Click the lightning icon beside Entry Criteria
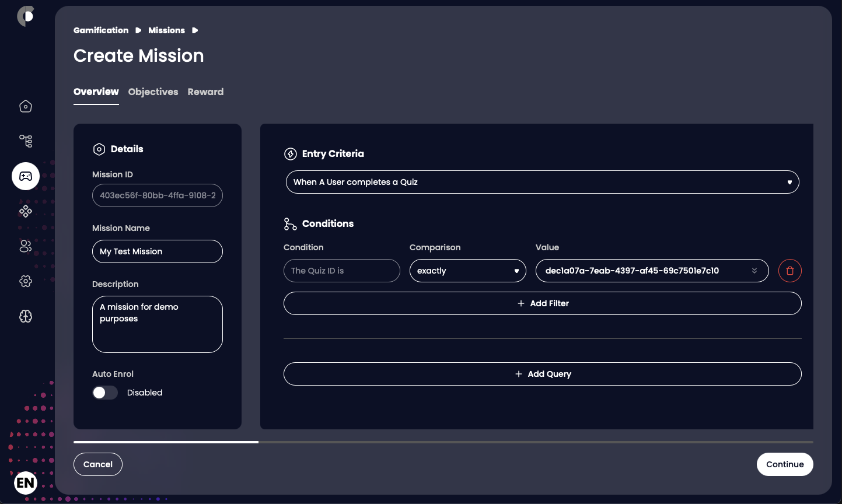842x504 pixels. [290, 153]
